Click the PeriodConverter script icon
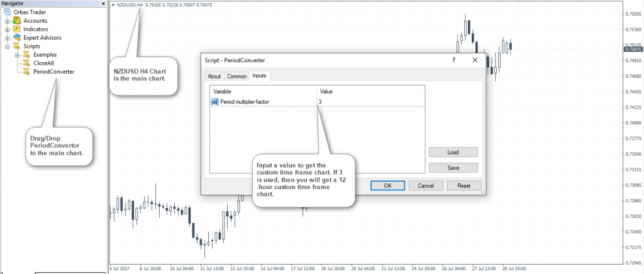This screenshot has height=274, width=644. click(x=26, y=72)
